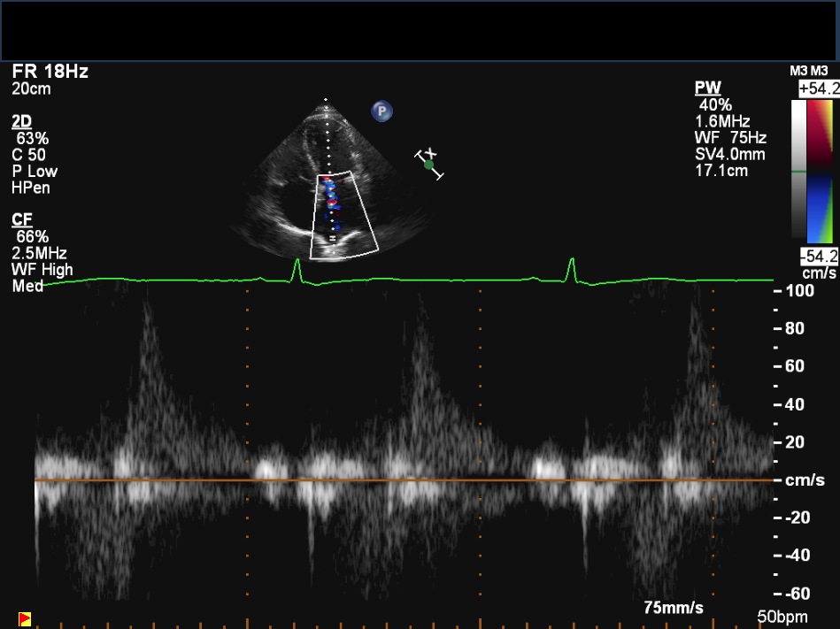Click the 50bpm heart rate readout
Image resolution: width=840 pixels, height=629 pixels.
[783, 616]
